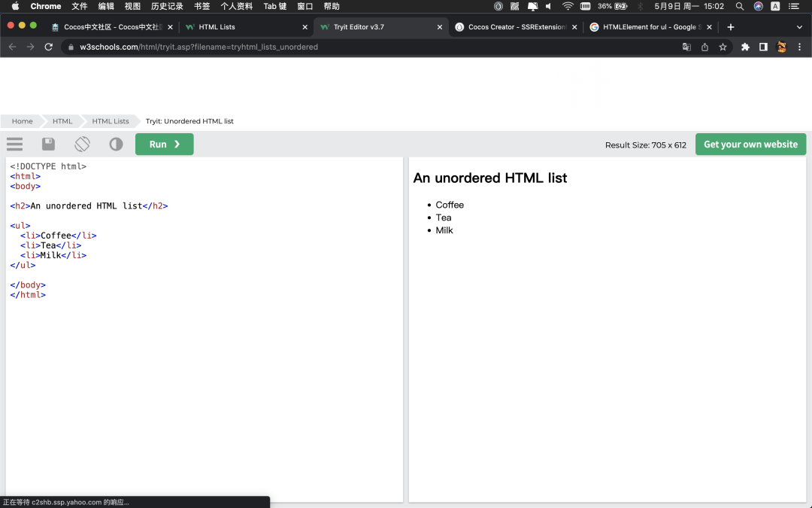Click the DOCTYPE html code line

pyautogui.click(x=48, y=166)
